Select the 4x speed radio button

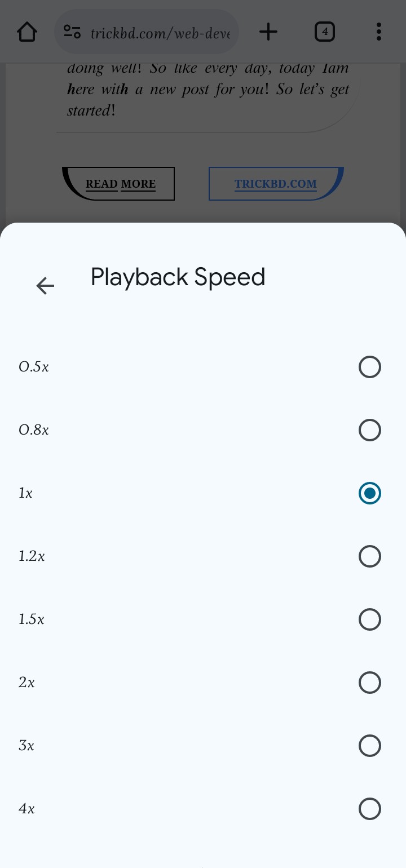coord(369,809)
